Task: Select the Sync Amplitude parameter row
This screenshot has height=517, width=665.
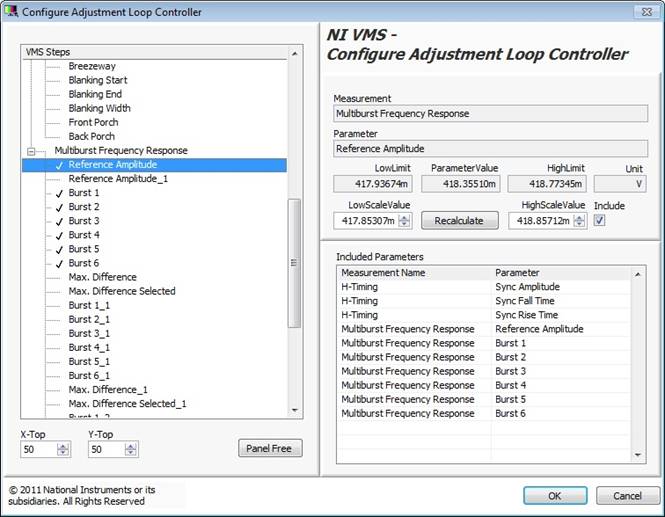Action: (x=484, y=287)
